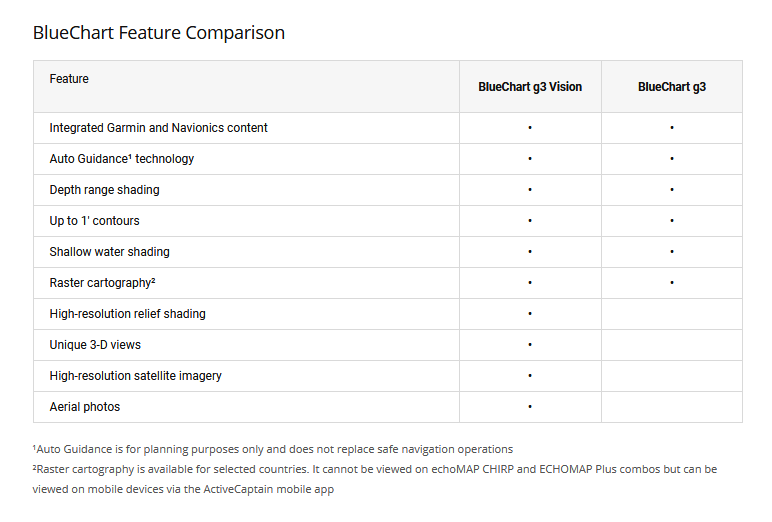Select the Shallow water shading row label
This screenshot has height=522, width=772.
coord(109,252)
